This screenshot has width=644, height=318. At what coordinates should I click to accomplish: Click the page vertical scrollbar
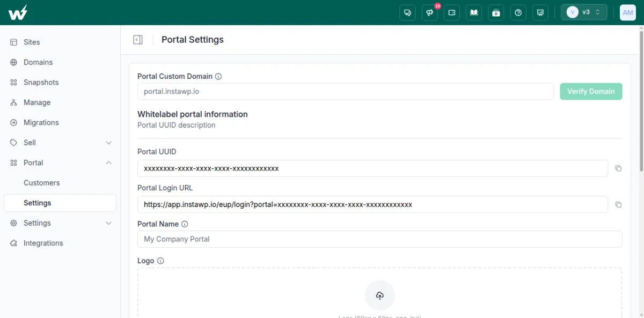(x=641, y=102)
